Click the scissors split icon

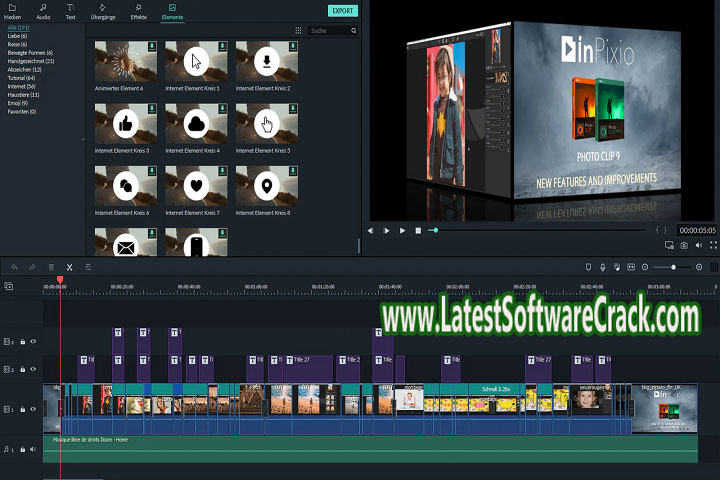pyautogui.click(x=69, y=267)
